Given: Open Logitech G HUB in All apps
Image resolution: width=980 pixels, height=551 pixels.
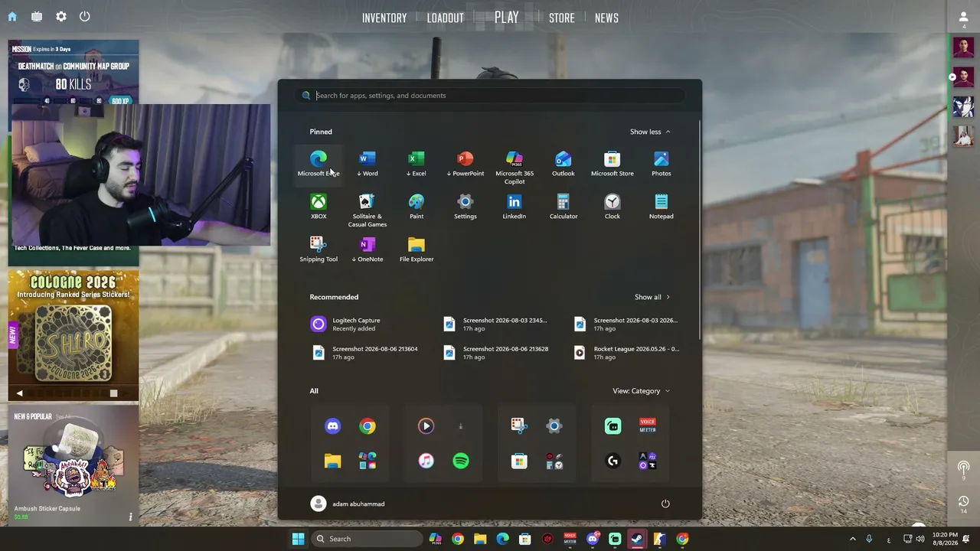Looking at the screenshot, I should pyautogui.click(x=612, y=461).
